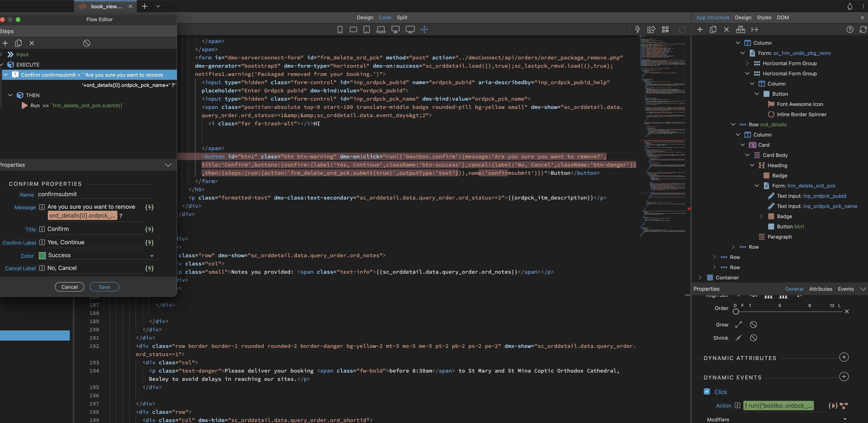Screen dimensions: 868x423
Task: Select the mobile phone preview icon
Action: pyautogui.click(x=340, y=29)
